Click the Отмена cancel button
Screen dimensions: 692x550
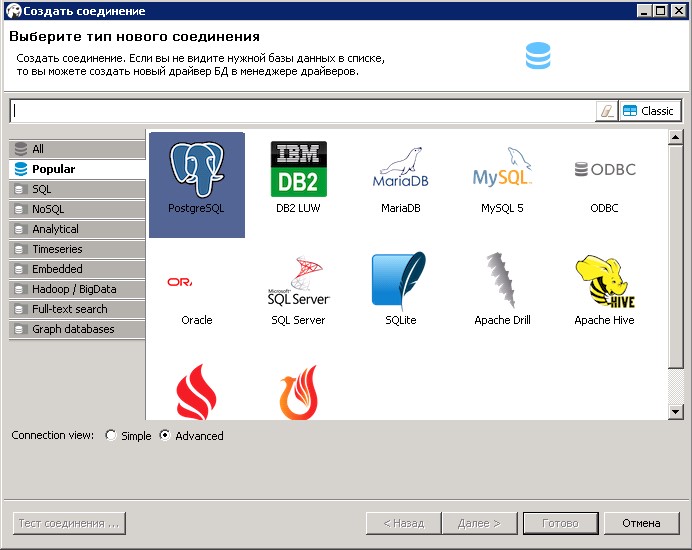[x=641, y=524]
